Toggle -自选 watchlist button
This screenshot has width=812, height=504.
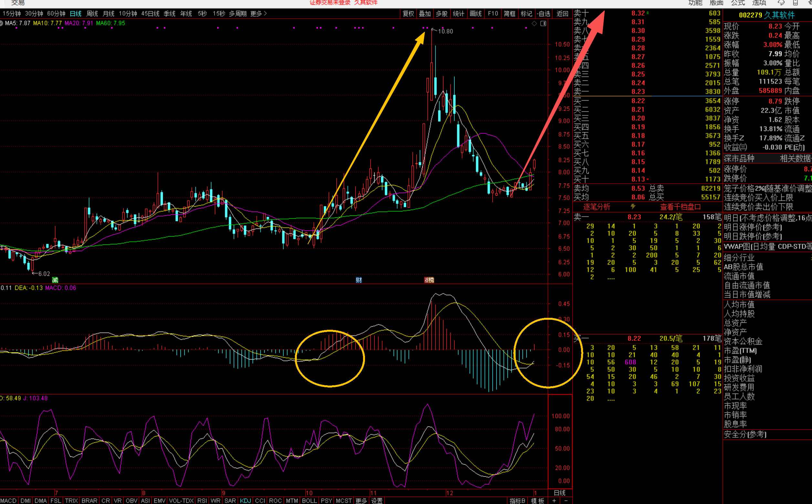click(544, 14)
